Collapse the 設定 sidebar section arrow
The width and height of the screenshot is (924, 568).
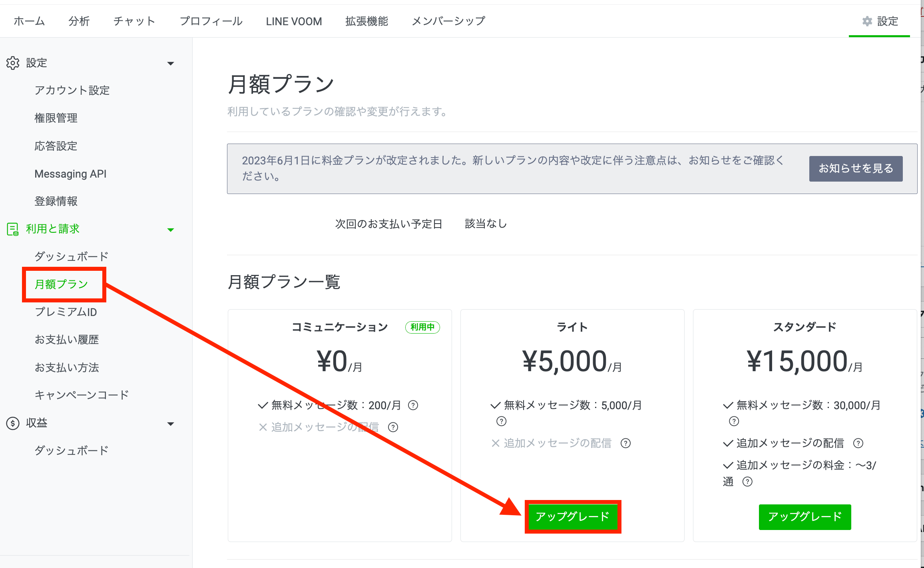click(171, 63)
